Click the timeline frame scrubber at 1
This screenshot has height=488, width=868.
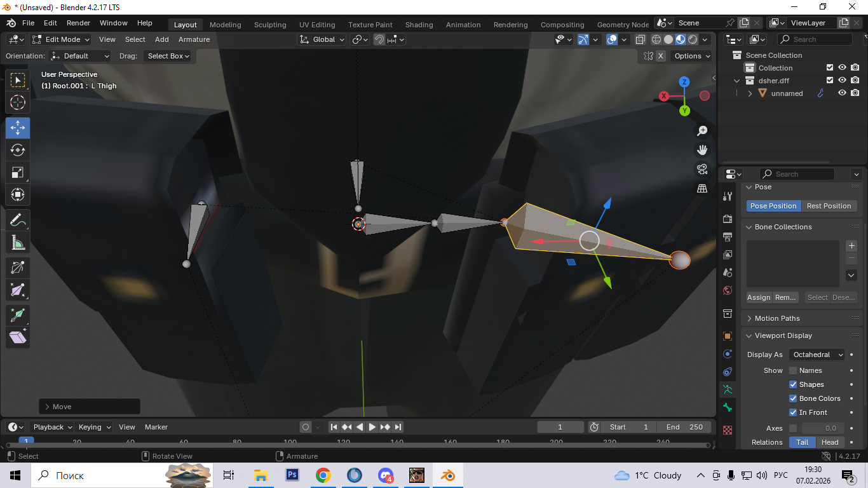[x=26, y=441]
